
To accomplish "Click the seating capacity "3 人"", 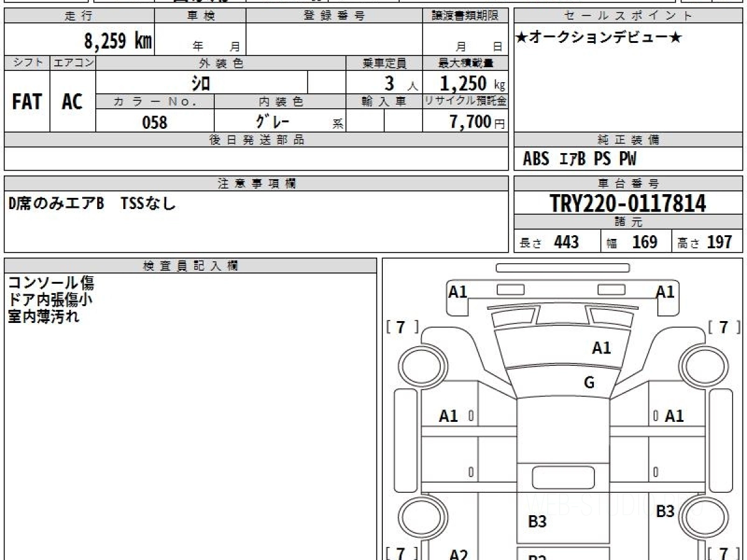I will point(400,83).
